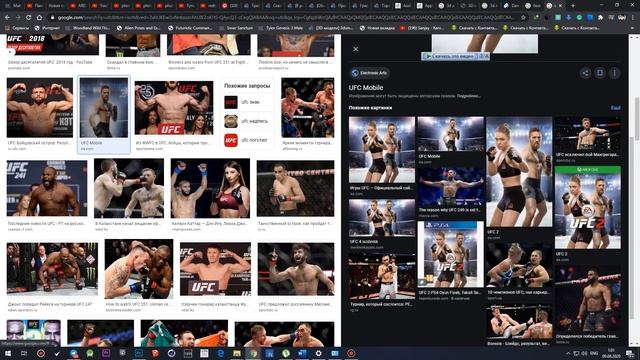Go back in browser history
The height and width of the screenshot is (360, 640).
(x=7, y=18)
